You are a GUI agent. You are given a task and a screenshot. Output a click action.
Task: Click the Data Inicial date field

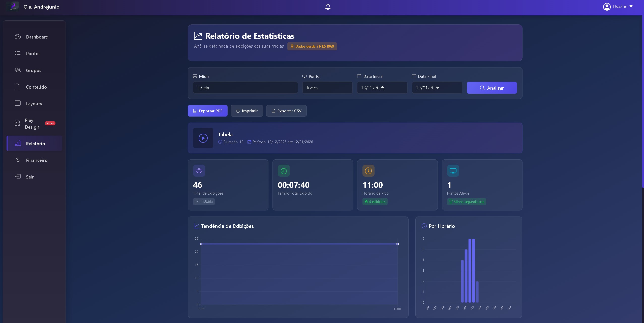coord(382,88)
